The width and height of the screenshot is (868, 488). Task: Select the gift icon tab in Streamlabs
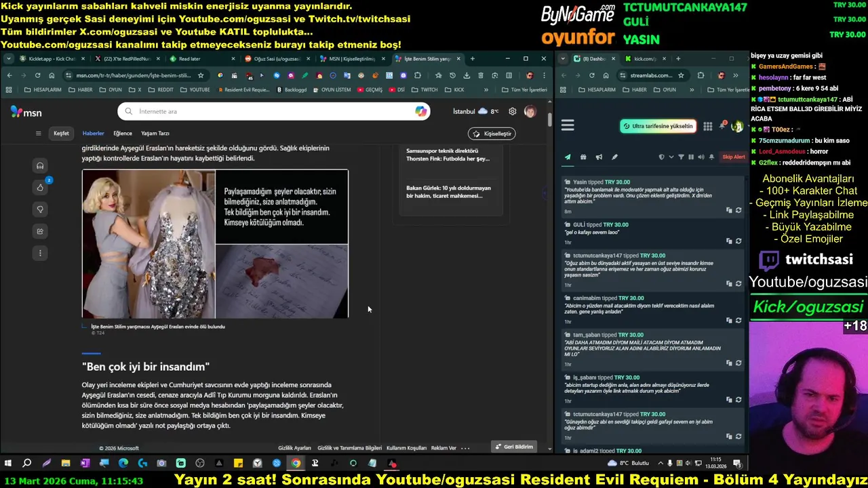(x=583, y=157)
